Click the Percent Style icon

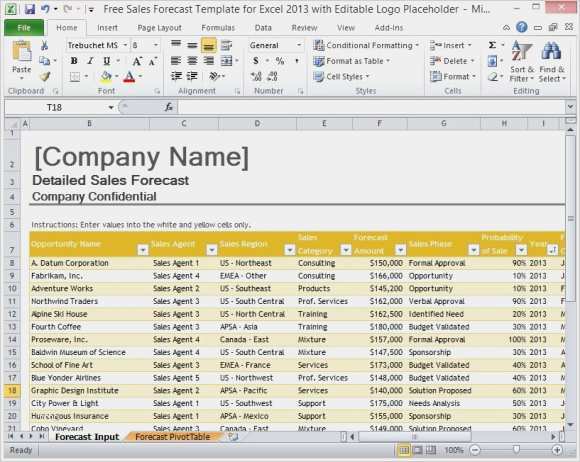[280, 61]
